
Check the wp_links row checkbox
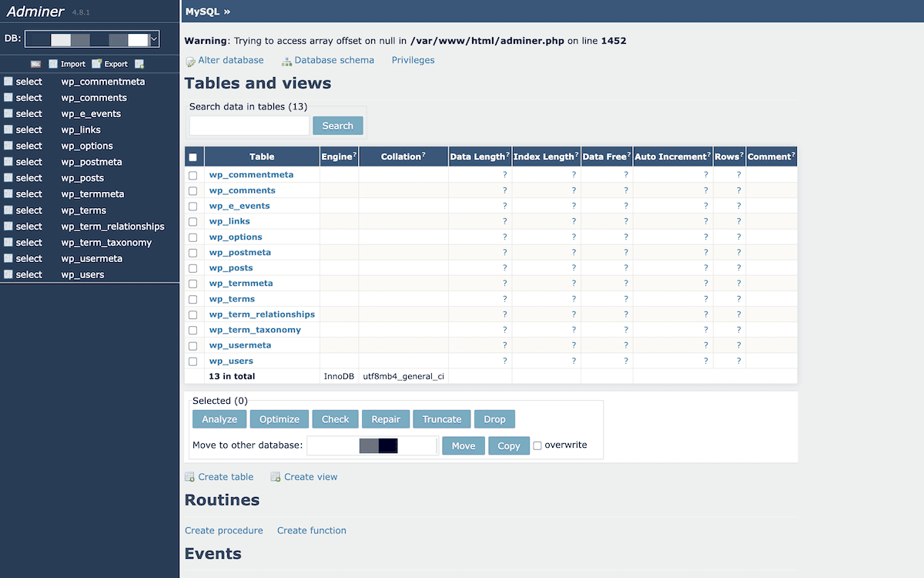click(x=192, y=222)
